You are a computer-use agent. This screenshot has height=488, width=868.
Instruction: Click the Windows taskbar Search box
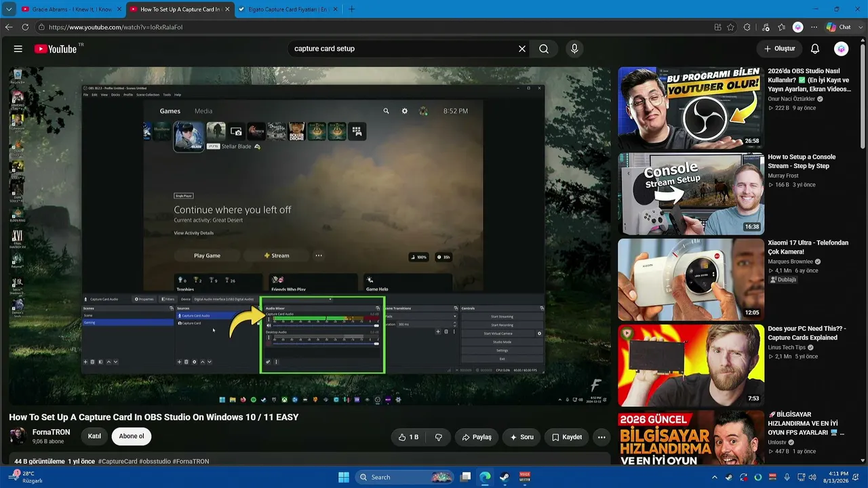pos(403,477)
